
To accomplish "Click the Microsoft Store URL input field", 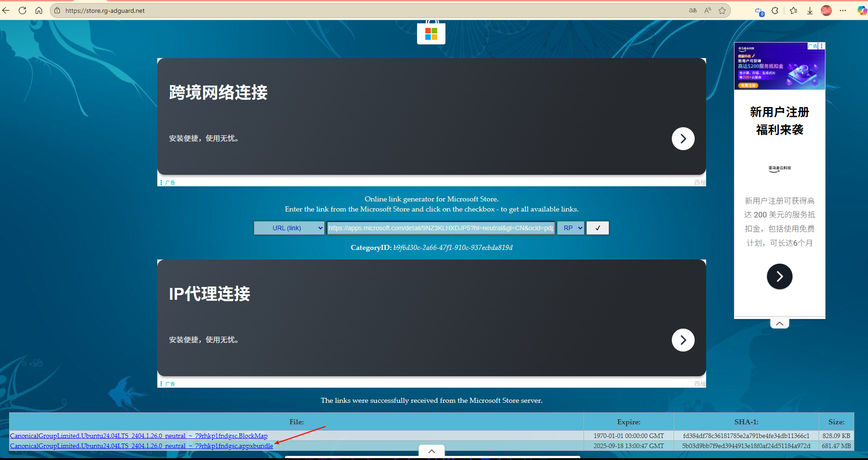I will point(440,228).
